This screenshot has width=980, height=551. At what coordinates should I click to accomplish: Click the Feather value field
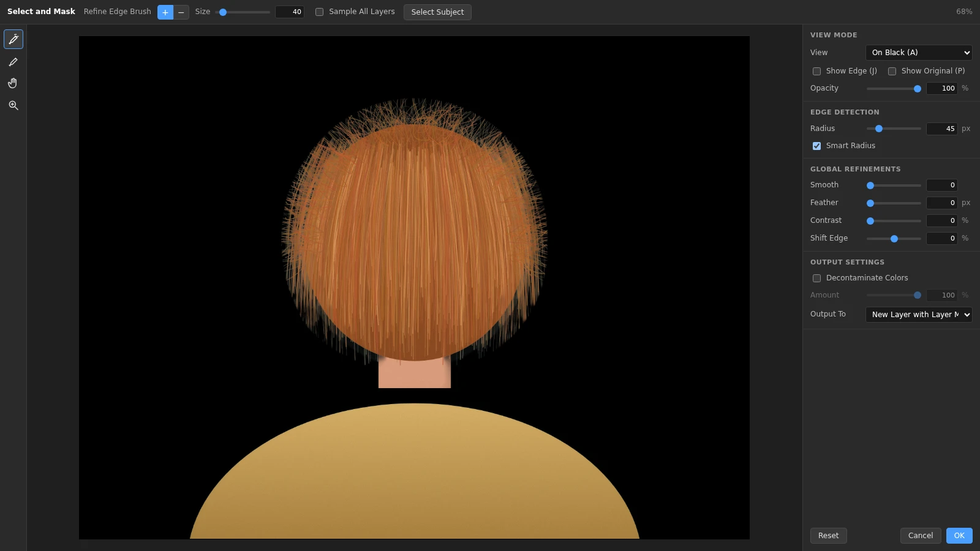tap(942, 203)
